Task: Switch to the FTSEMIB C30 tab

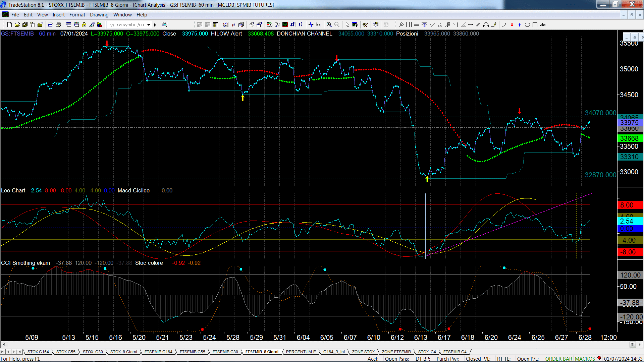Action: [x=225, y=352]
